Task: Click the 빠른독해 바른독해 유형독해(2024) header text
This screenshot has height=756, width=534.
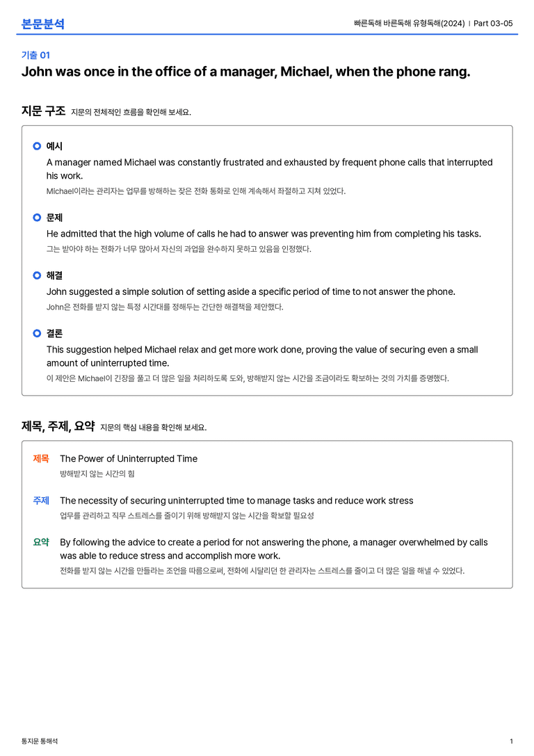Action: click(409, 23)
